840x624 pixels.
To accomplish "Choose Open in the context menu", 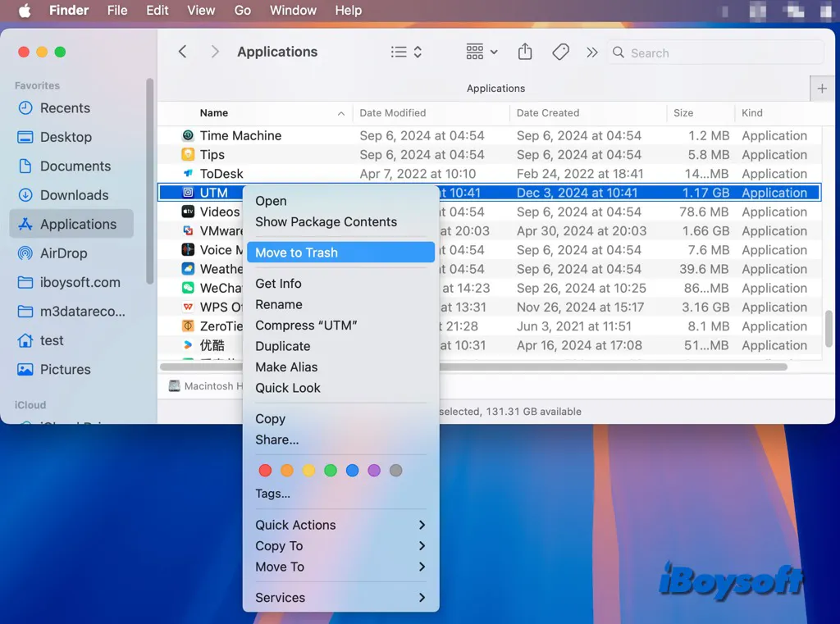I will tap(340, 201).
